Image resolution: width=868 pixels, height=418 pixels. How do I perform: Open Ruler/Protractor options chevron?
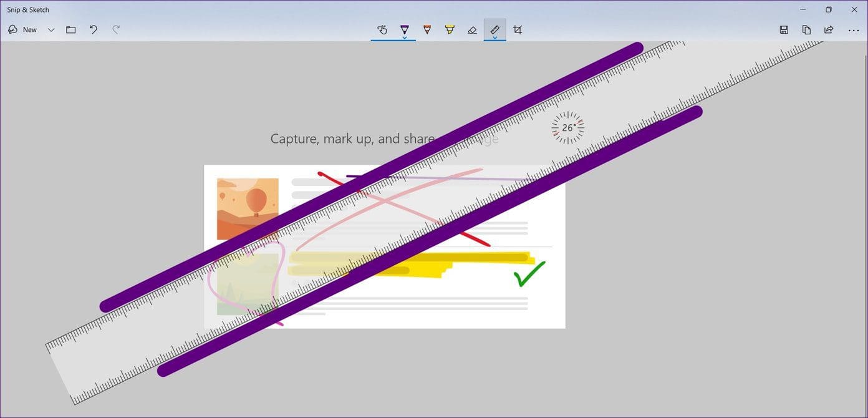point(494,37)
